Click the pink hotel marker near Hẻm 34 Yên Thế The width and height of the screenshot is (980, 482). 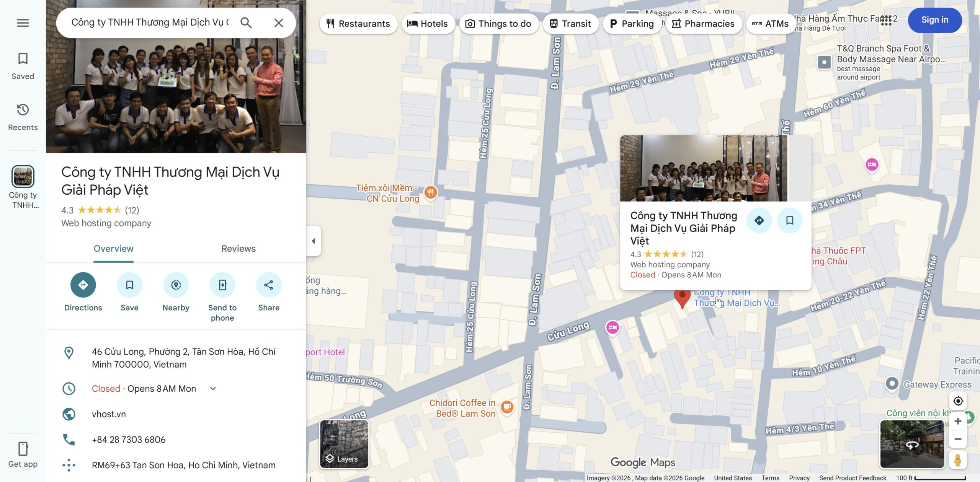point(872,165)
